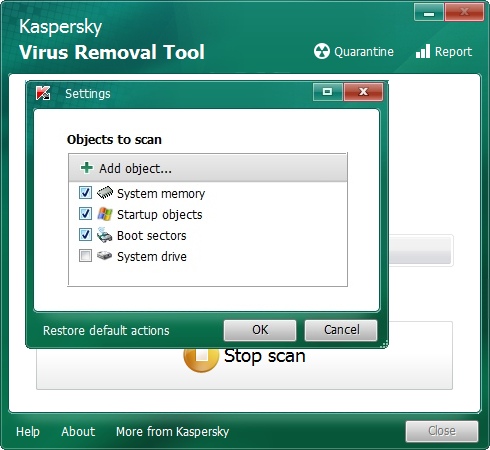Select the System memory label text

point(161,193)
